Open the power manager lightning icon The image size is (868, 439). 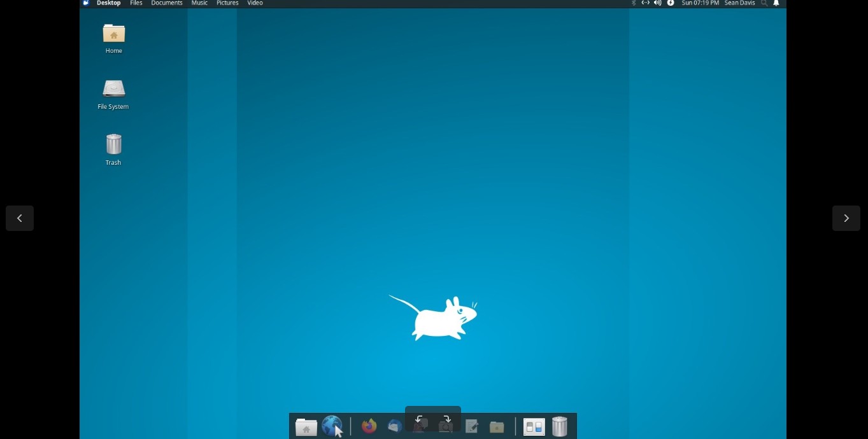point(671,3)
